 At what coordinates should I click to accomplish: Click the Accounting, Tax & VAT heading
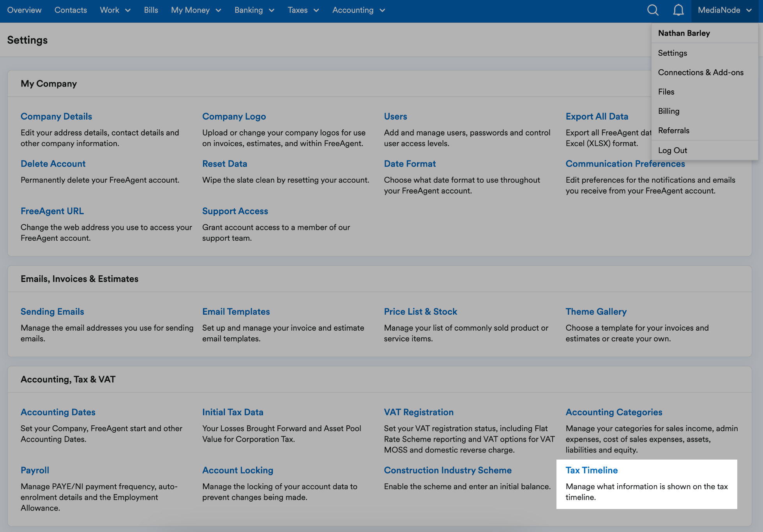click(68, 379)
